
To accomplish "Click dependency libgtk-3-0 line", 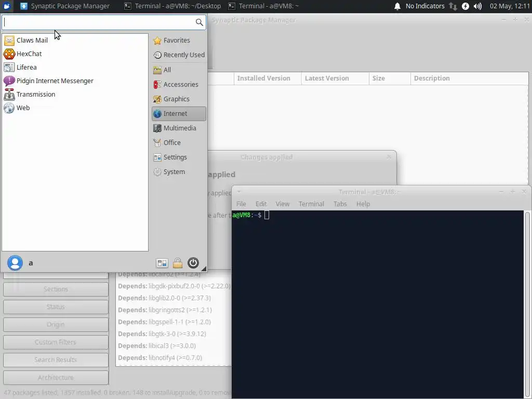I will pos(162,334).
